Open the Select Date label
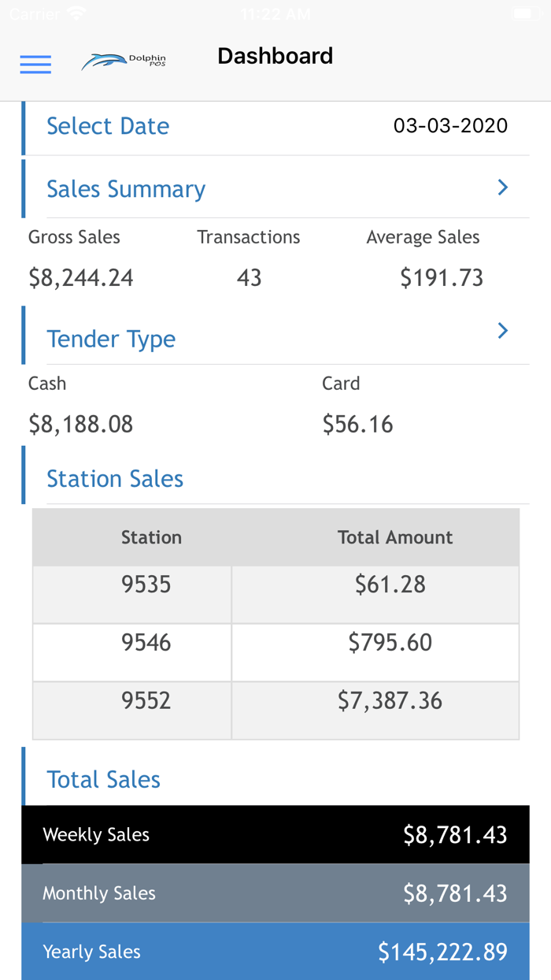551x980 pixels. 108,126
